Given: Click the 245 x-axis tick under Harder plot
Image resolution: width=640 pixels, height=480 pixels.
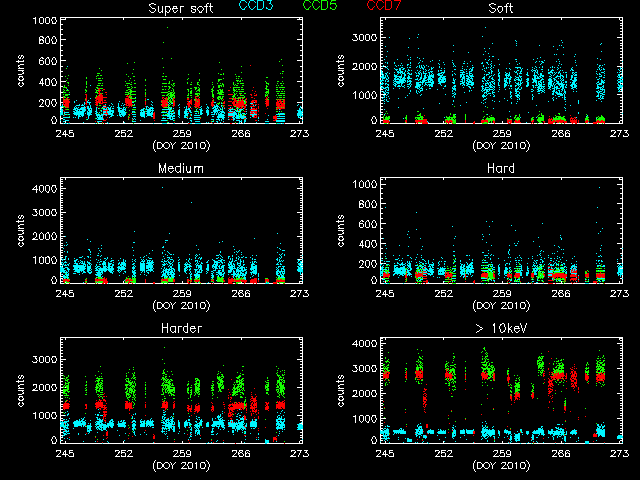Looking at the screenshot, I should pos(65,452).
